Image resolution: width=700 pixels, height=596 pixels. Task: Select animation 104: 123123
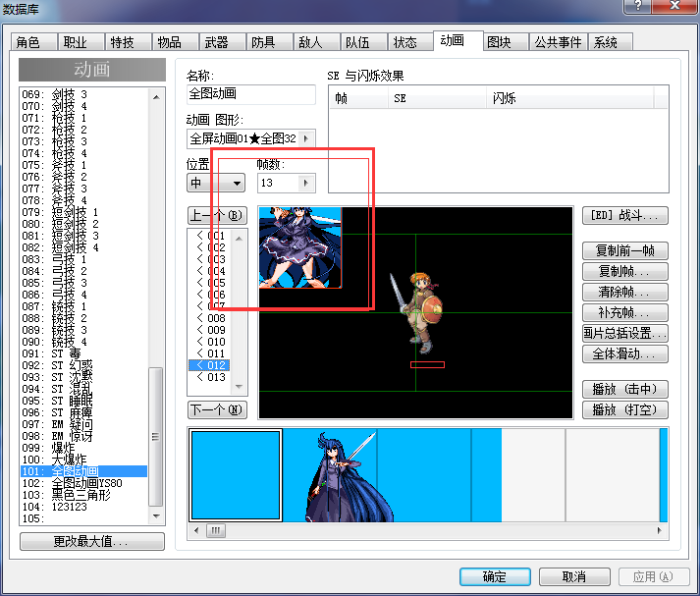[x=83, y=507]
